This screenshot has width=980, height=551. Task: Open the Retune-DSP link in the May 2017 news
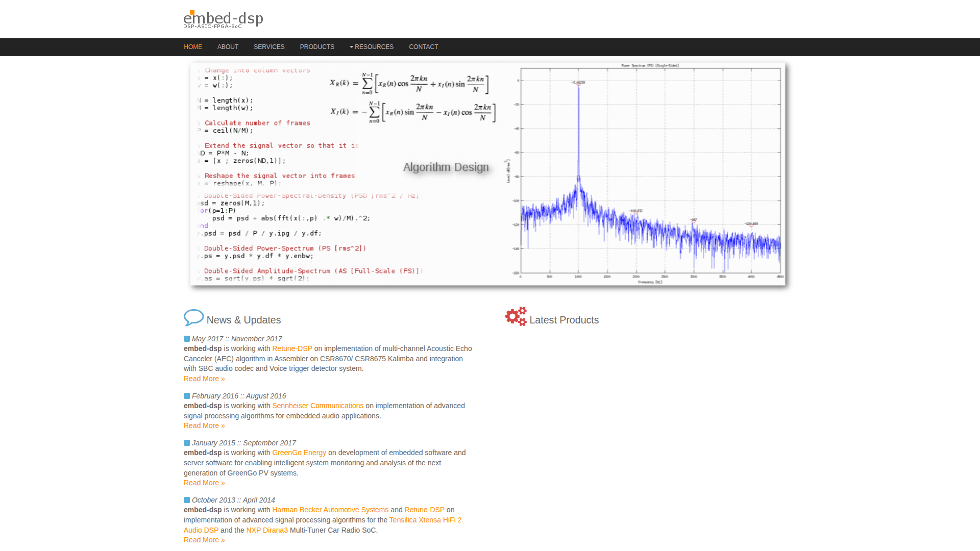(x=292, y=348)
